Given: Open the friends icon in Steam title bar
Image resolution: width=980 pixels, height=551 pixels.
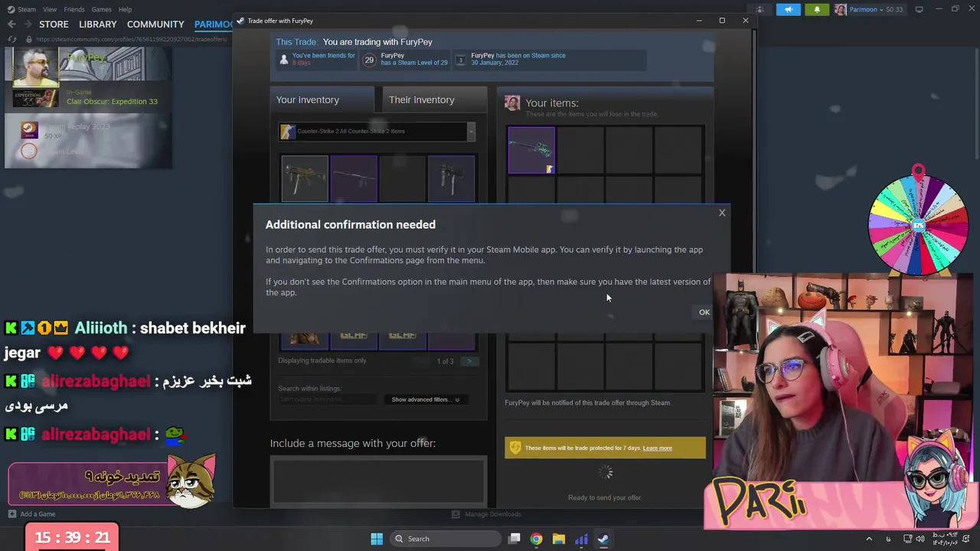Looking at the screenshot, I should [x=759, y=9].
